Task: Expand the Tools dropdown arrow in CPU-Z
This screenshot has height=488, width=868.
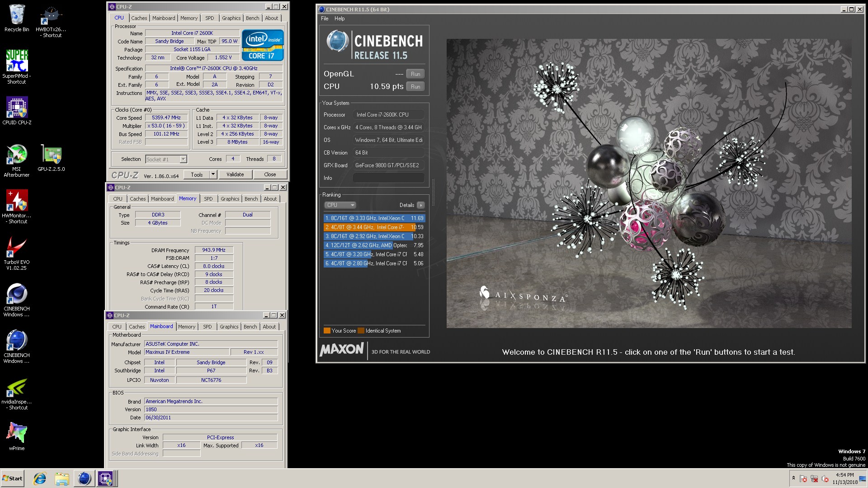Action: pos(213,174)
